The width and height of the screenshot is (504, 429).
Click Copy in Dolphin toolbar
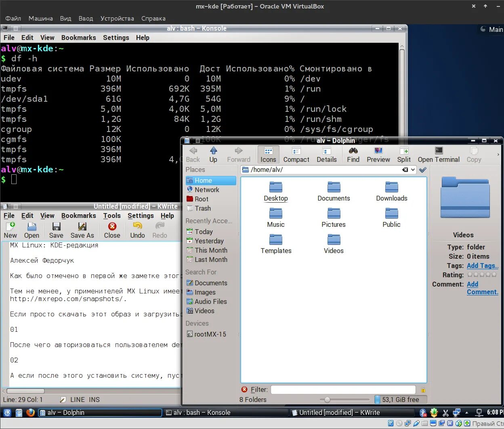[474, 155]
